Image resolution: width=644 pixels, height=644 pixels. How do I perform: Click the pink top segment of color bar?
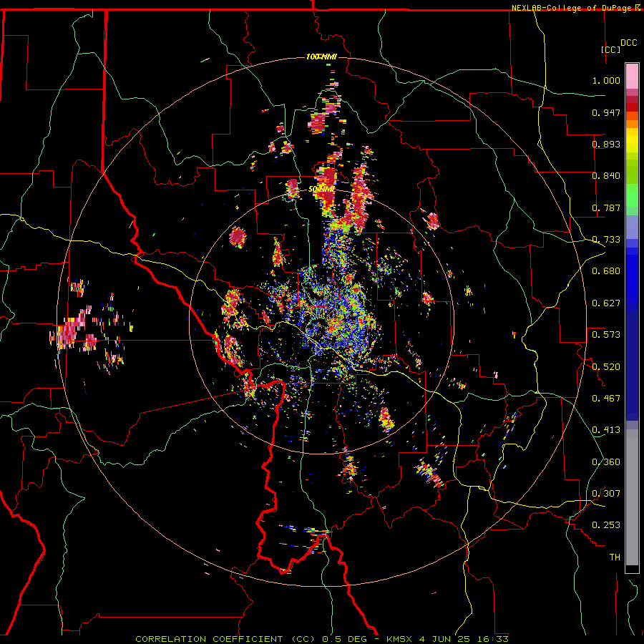pos(632,77)
